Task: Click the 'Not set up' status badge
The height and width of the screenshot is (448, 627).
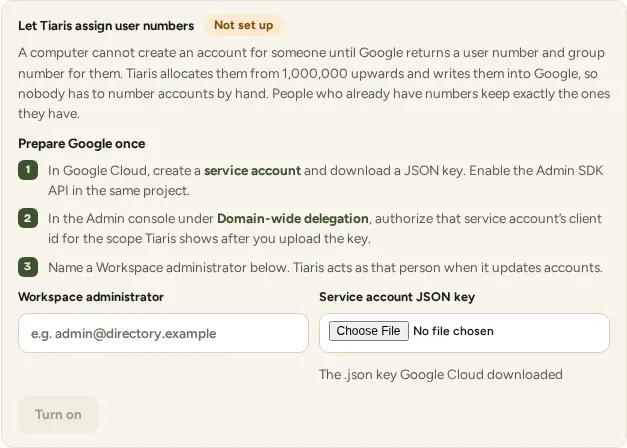Action: tap(244, 25)
